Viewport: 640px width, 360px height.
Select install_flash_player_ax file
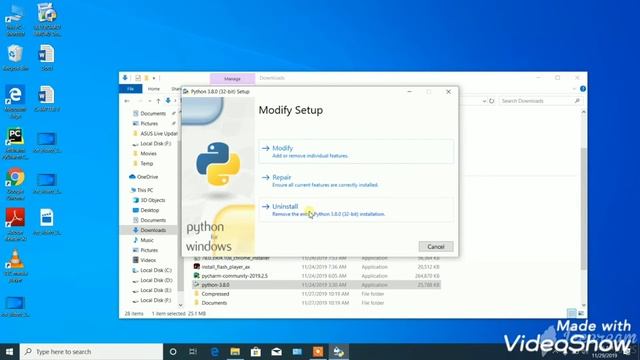[x=226, y=267]
